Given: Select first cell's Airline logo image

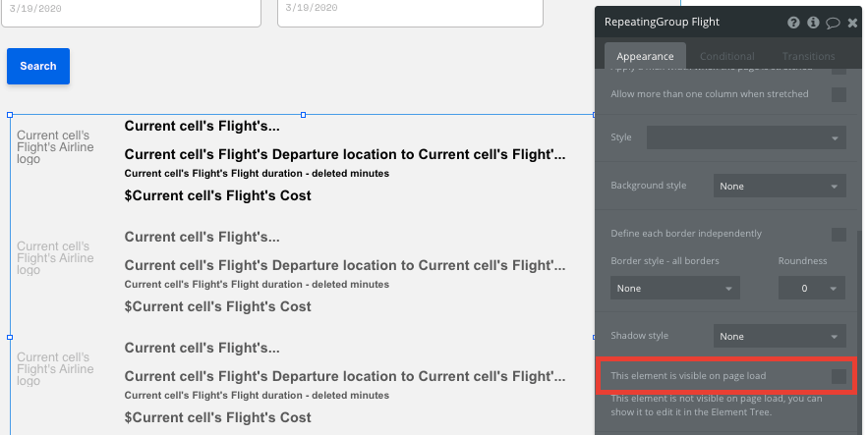Looking at the screenshot, I should point(55,147).
